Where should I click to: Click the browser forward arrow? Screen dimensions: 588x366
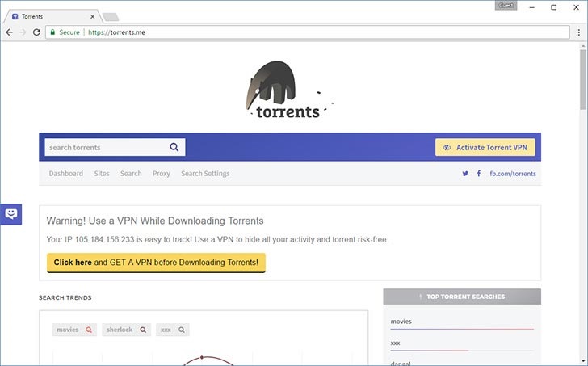point(23,32)
